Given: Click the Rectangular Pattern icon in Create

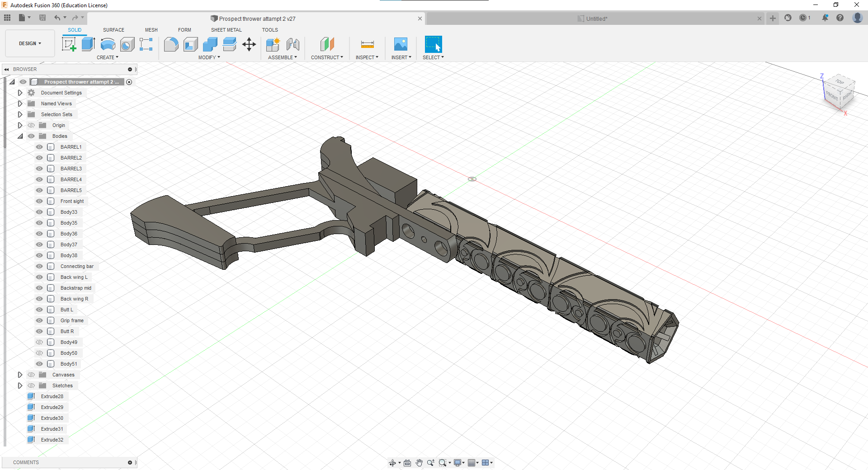Looking at the screenshot, I should click(x=146, y=44).
